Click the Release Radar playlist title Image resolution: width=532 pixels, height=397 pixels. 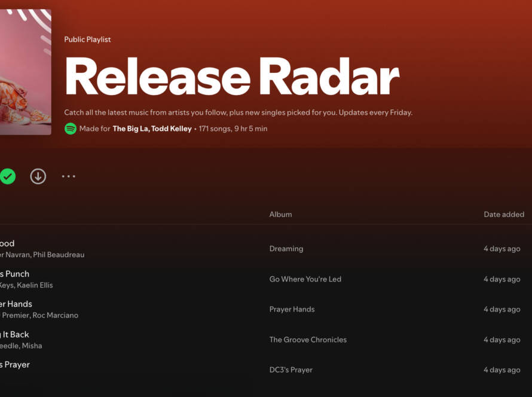pyautogui.click(x=232, y=77)
